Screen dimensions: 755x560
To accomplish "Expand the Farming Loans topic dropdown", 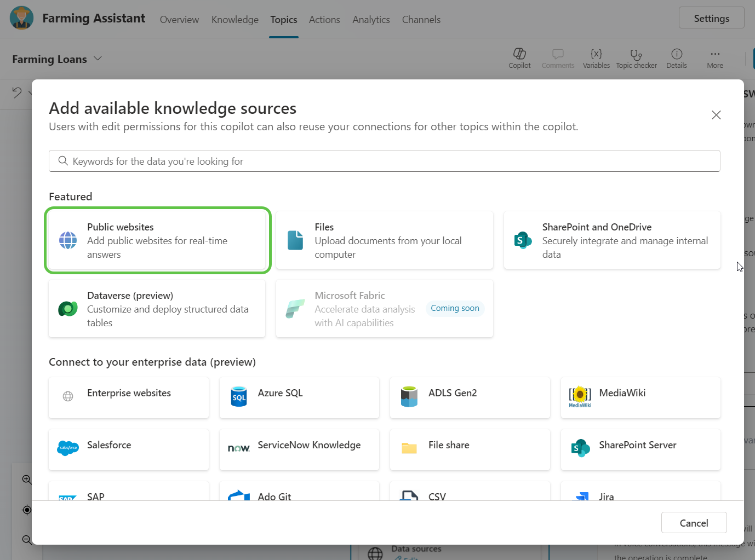I will point(98,59).
